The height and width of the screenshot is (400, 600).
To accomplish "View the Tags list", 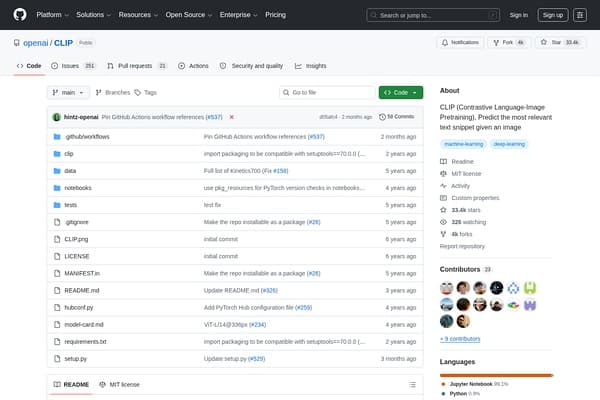I will pyautogui.click(x=145, y=93).
